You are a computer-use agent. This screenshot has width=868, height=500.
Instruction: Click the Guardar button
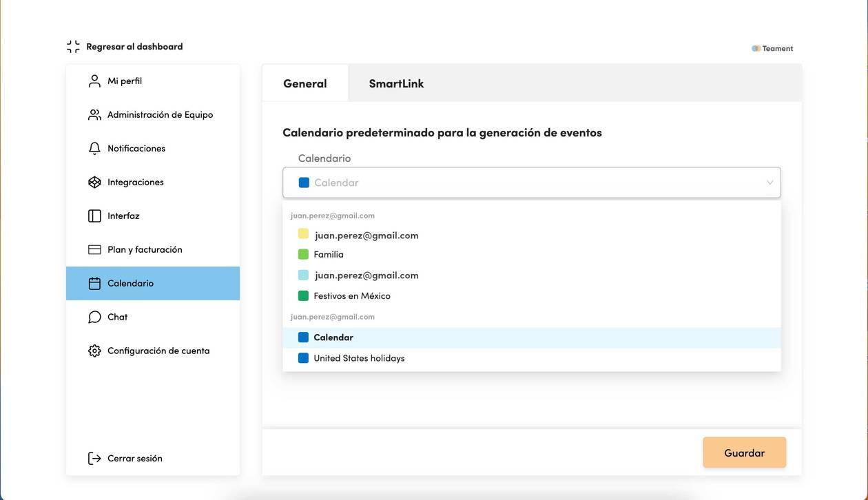[745, 452]
